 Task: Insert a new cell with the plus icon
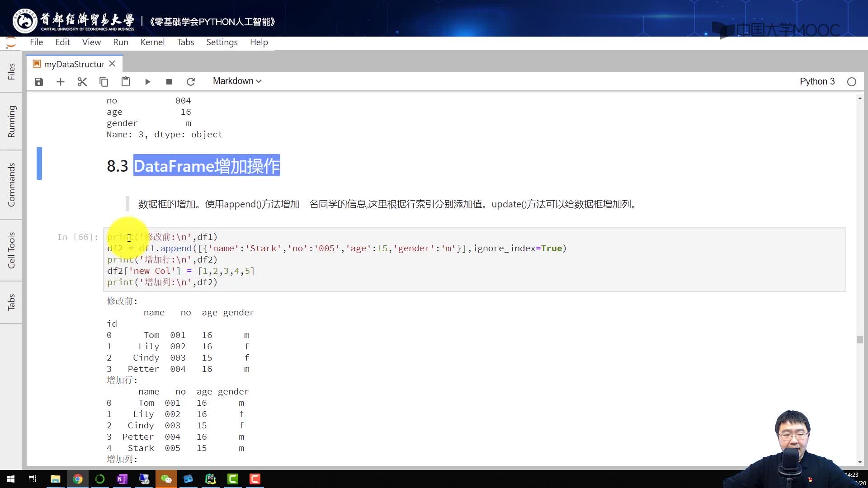(61, 82)
